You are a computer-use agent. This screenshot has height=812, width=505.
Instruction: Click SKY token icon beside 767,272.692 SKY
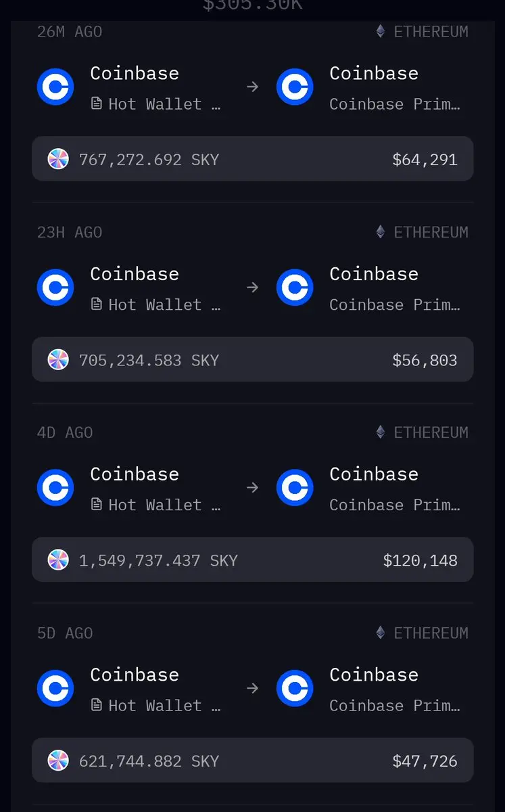coord(58,159)
